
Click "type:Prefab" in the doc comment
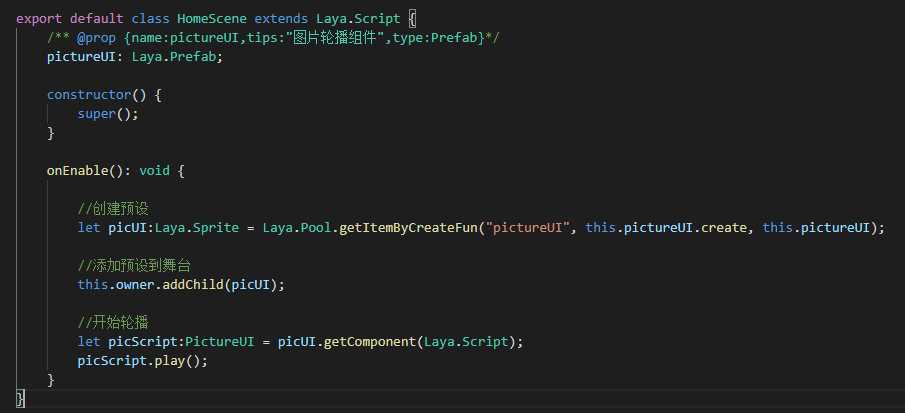click(x=435, y=38)
